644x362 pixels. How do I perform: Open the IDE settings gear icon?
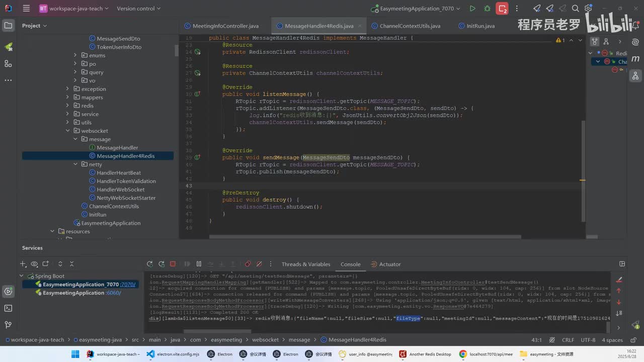[x=588, y=9]
